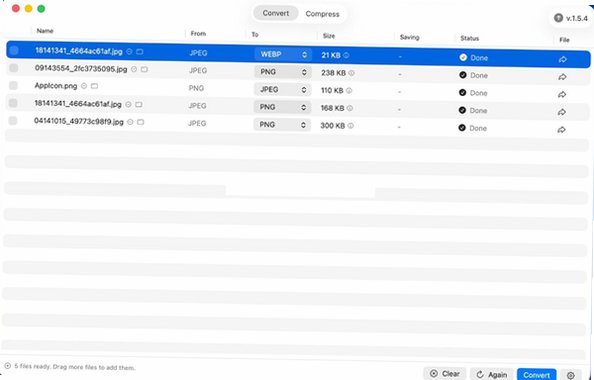The height and width of the screenshot is (380, 594).
Task: Click the To column header
Action: 255,34
